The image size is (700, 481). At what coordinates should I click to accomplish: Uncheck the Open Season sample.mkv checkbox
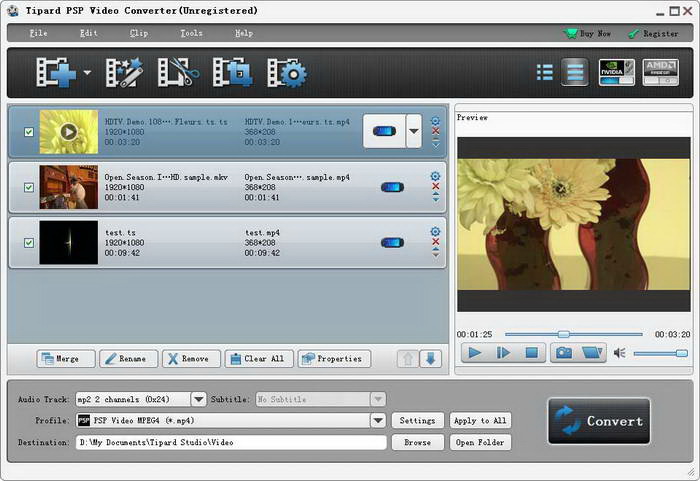tap(29, 187)
